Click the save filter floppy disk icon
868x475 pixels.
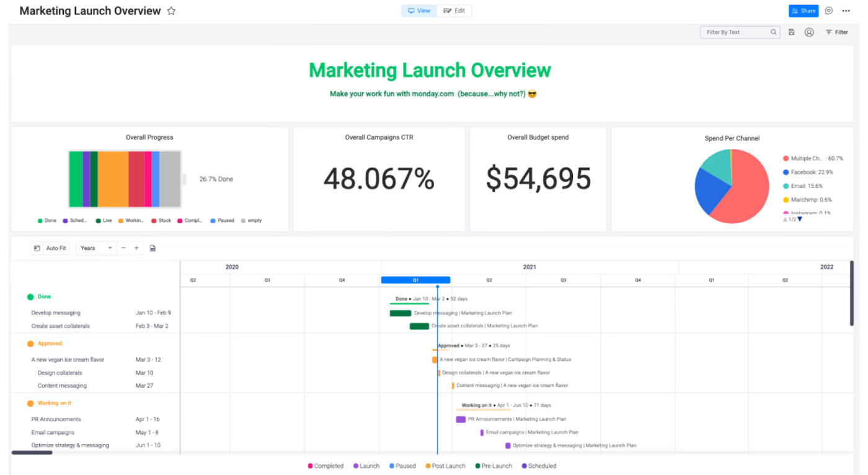[x=792, y=32]
